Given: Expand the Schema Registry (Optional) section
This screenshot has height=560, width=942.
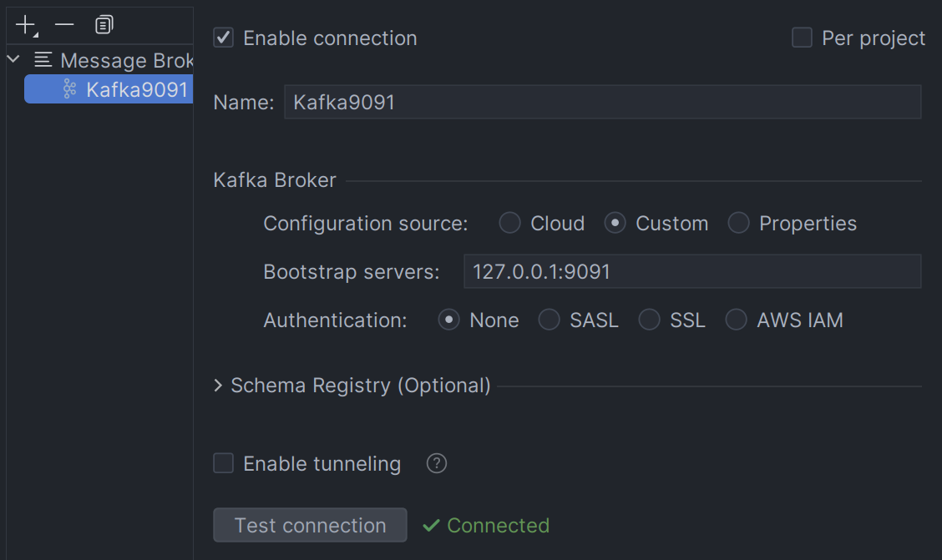Looking at the screenshot, I should click(x=219, y=386).
